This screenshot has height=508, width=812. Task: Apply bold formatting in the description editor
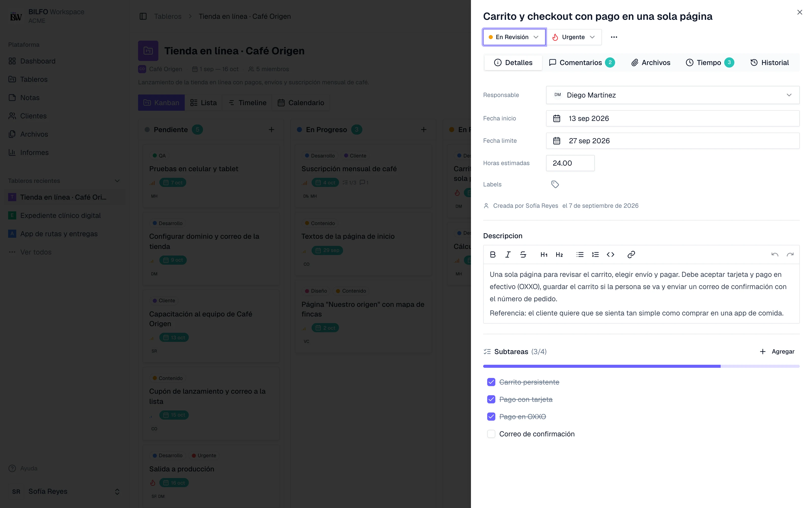[493, 254]
